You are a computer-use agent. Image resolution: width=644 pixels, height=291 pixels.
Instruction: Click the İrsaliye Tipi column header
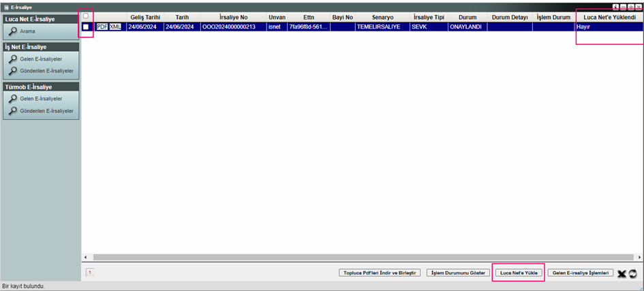[429, 18]
